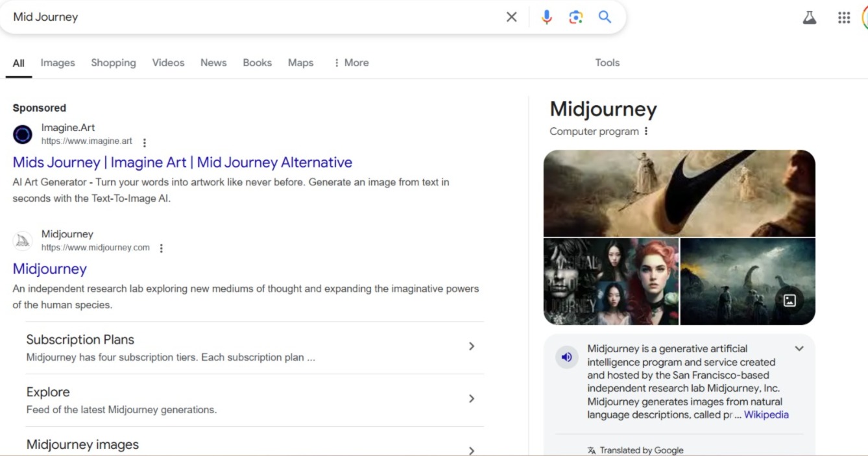The image size is (868, 456).
Task: Open the Midjourney.com search result link
Action: [x=50, y=269]
